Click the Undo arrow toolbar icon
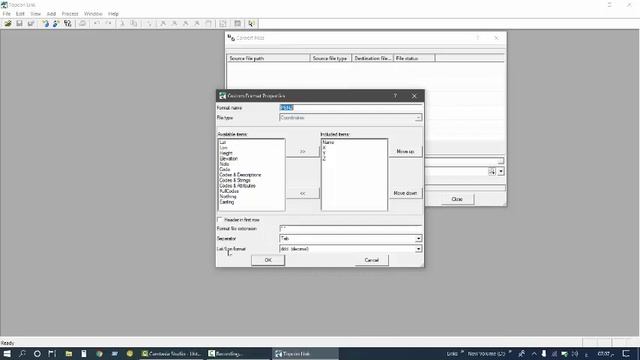 click(97, 24)
